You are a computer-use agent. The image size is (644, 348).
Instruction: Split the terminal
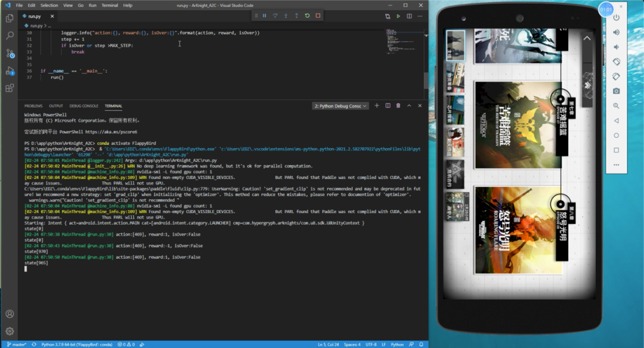tap(388, 106)
